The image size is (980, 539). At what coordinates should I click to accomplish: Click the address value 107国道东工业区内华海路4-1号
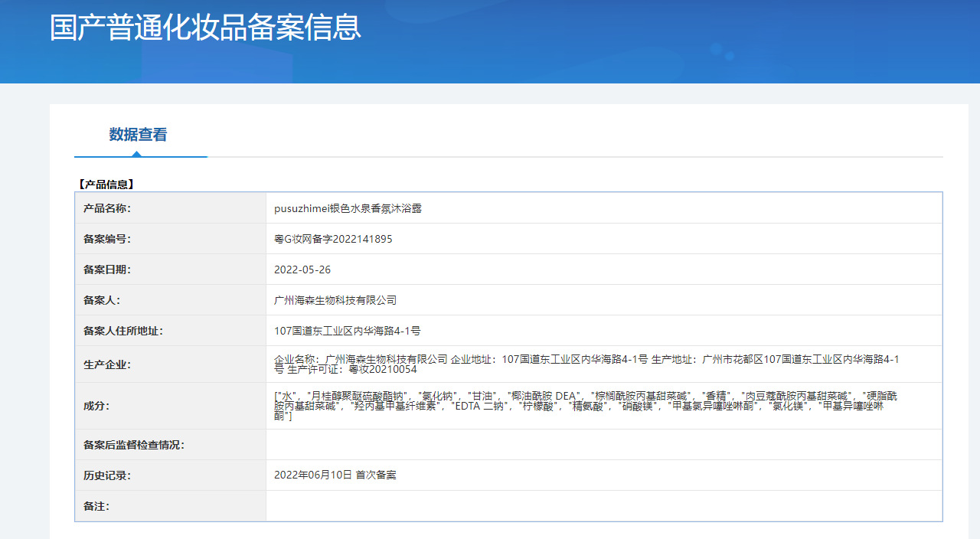pyautogui.click(x=347, y=331)
